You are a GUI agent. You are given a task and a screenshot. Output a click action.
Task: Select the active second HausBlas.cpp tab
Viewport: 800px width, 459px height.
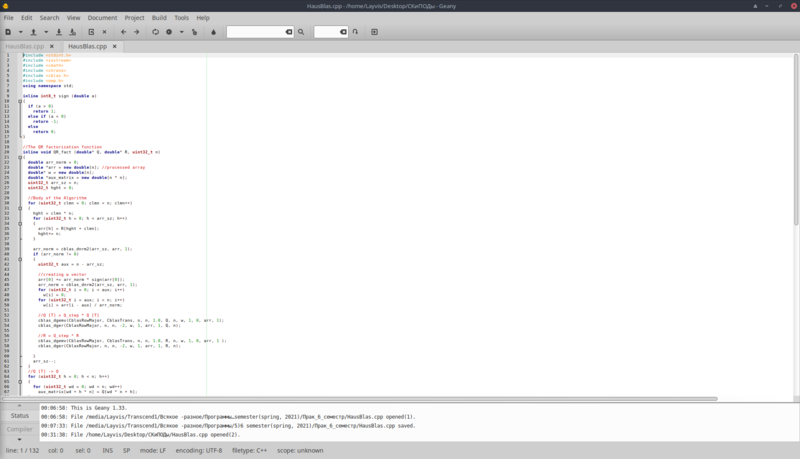click(87, 46)
